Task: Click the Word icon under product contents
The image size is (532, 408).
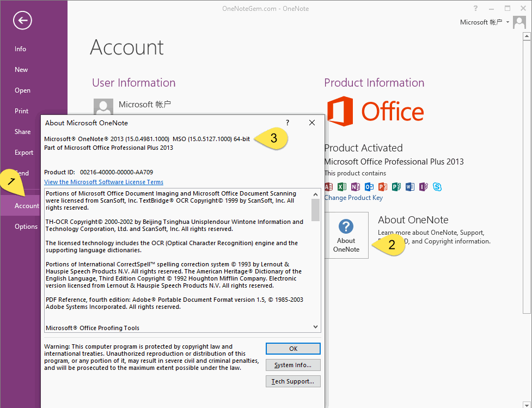Action: tap(410, 187)
